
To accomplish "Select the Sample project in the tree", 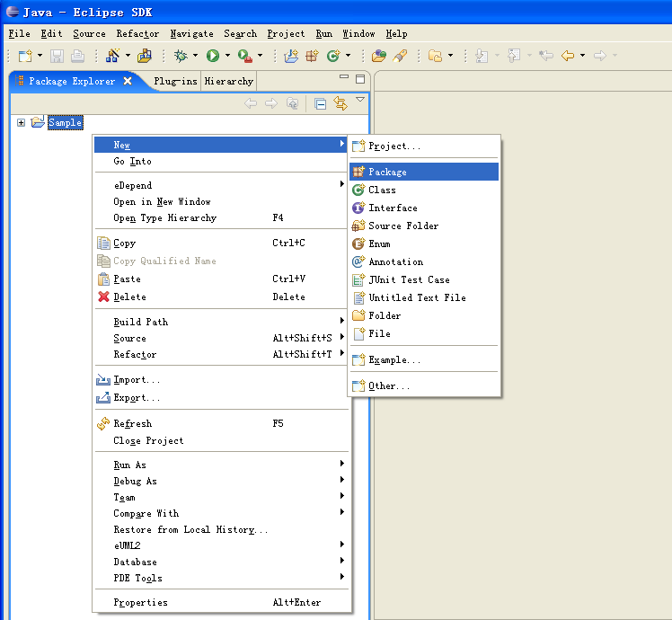I will coord(66,122).
